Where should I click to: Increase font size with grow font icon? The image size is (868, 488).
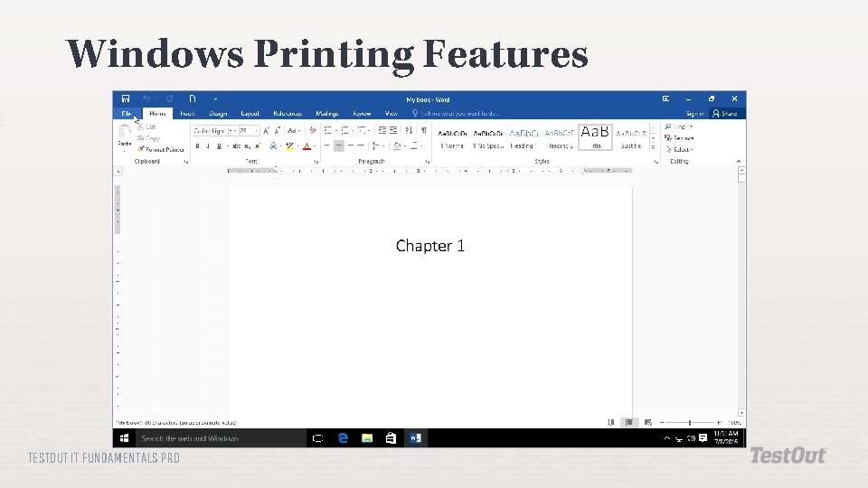pos(266,130)
